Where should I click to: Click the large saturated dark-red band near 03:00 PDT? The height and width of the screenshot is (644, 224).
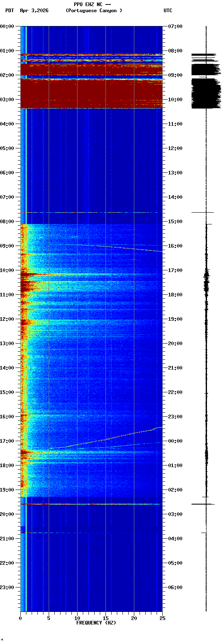91,94
